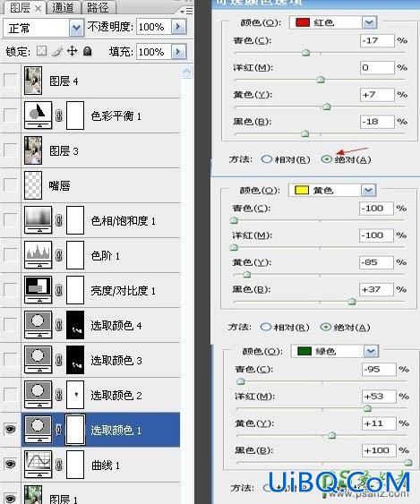Click the lock transparent pixels icon
Image resolution: width=420 pixels, height=504 pixels.
tap(42, 51)
